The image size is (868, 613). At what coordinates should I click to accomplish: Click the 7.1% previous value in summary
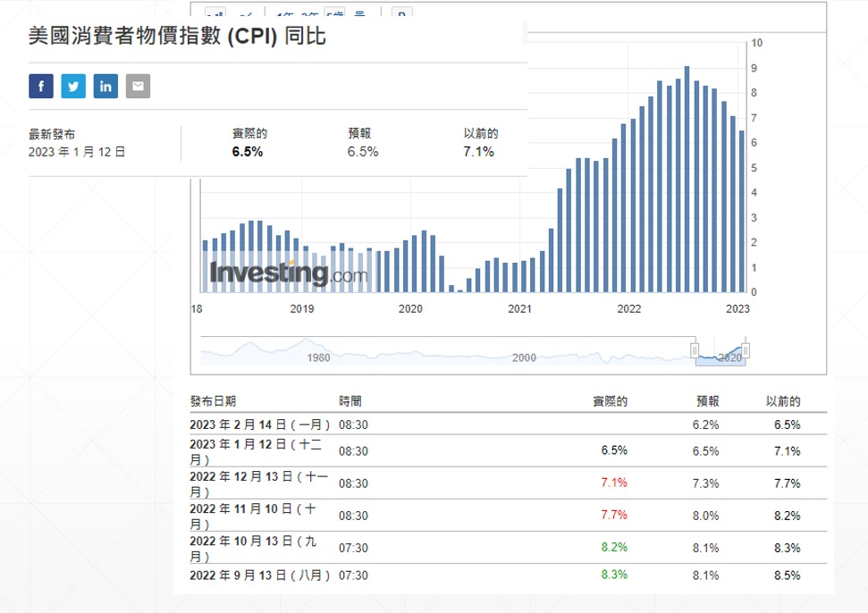(479, 152)
